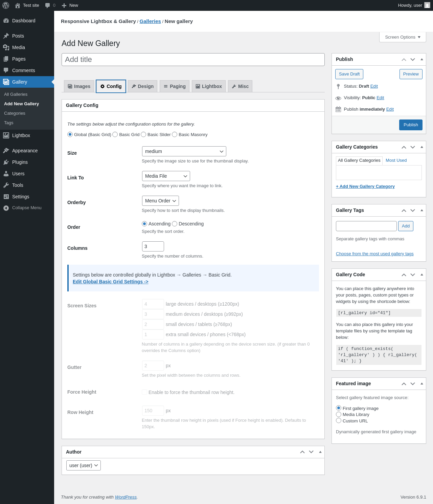
Task: Open Edit Global Basic Grid Settings link
Action: [111, 282]
